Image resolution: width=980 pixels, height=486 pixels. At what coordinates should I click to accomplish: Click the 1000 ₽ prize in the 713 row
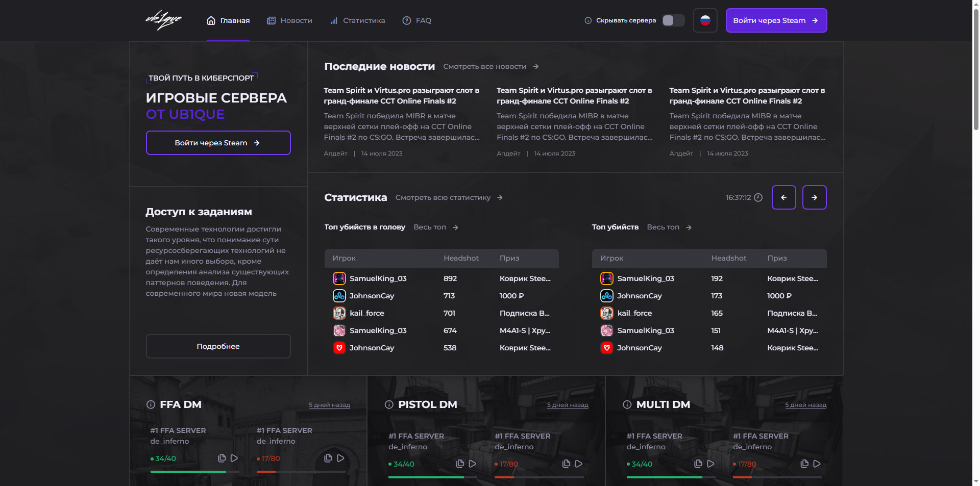click(512, 296)
